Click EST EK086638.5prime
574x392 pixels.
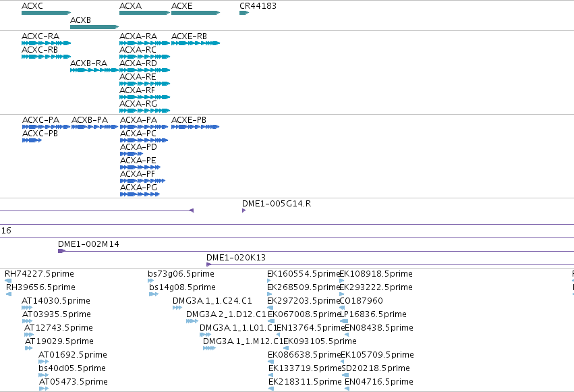pyautogui.click(x=271, y=362)
